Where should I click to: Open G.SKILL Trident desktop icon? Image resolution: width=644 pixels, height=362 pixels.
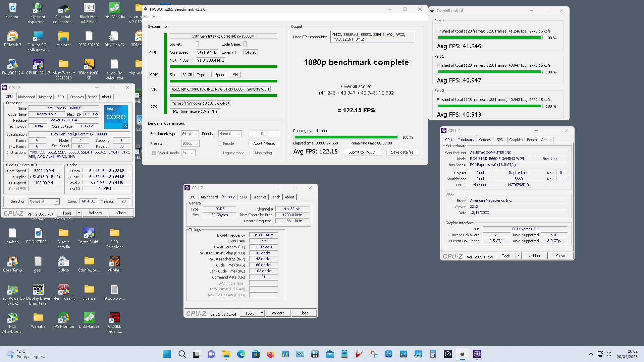click(x=114, y=323)
